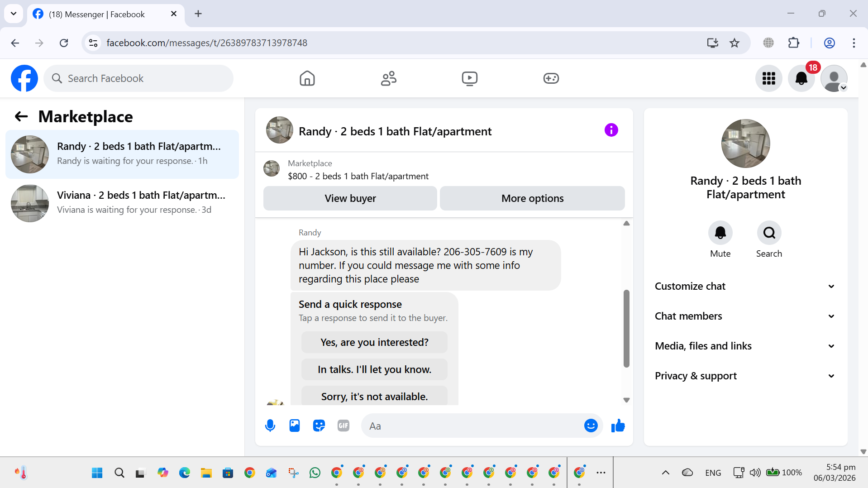Expand Customize chat section
Screen dimensions: 868x488
pos(745,287)
